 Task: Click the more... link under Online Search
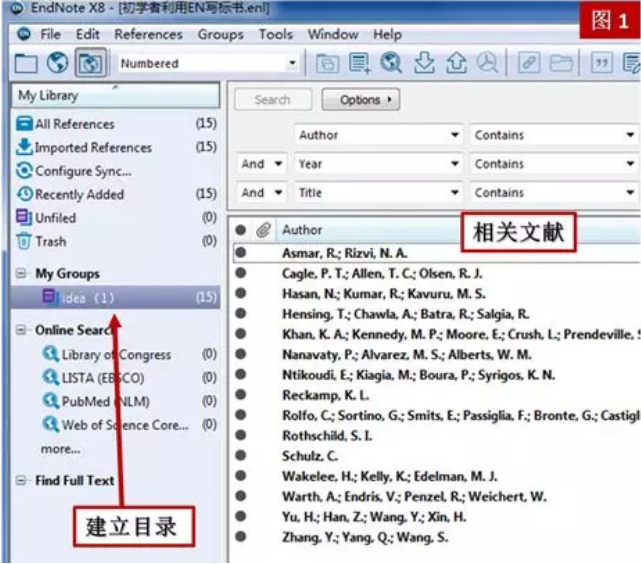click(61, 449)
